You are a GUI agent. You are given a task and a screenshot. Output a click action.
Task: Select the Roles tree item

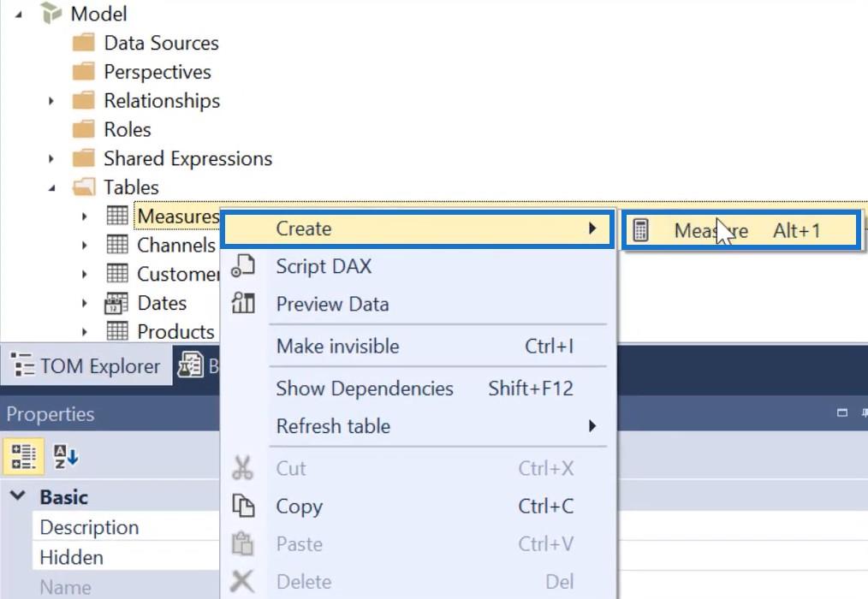(x=128, y=129)
